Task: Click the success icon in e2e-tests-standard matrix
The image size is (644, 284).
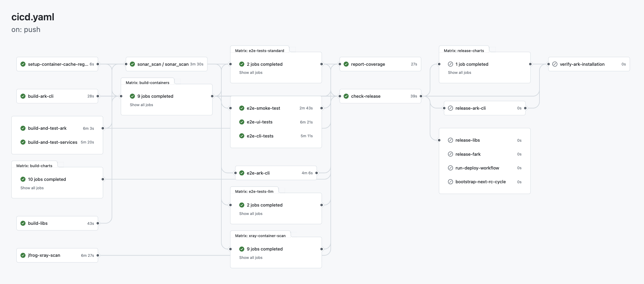Action: pyautogui.click(x=242, y=64)
